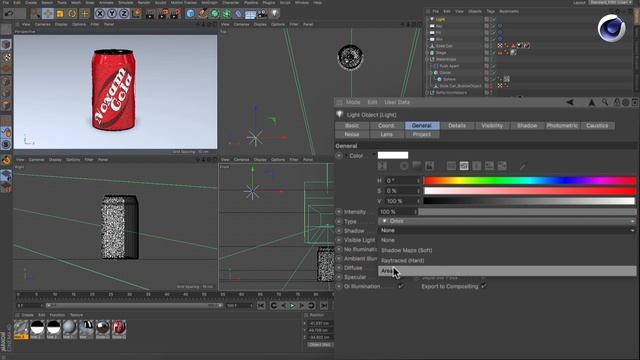Open the floor environment objects icon
Screen dimensions: 640x360
coord(251,14)
